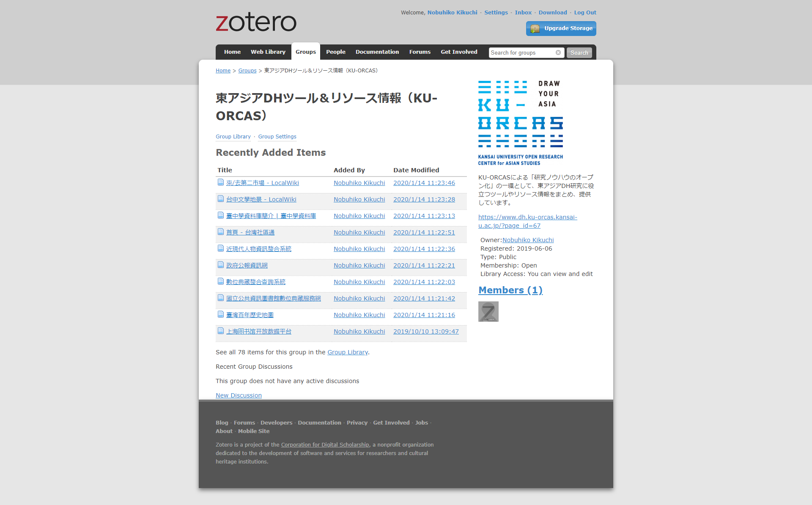Click document icon beside 政府公報資訊網
The width and height of the screenshot is (812, 505).
point(221,265)
